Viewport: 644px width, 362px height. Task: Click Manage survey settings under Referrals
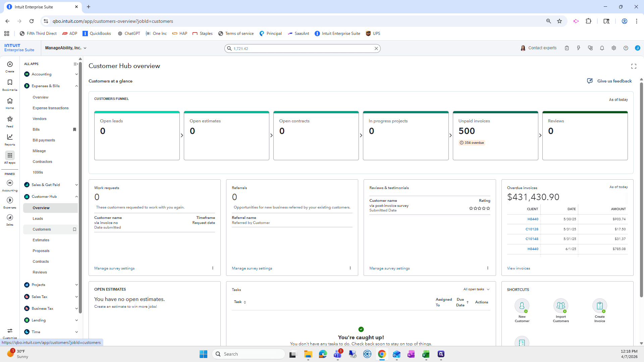(252, 268)
